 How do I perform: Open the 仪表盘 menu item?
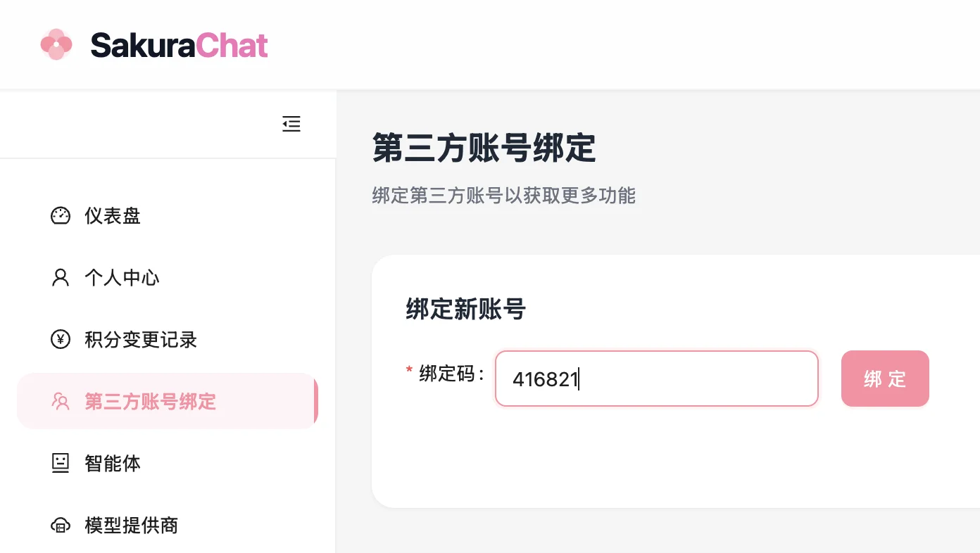[x=113, y=216]
